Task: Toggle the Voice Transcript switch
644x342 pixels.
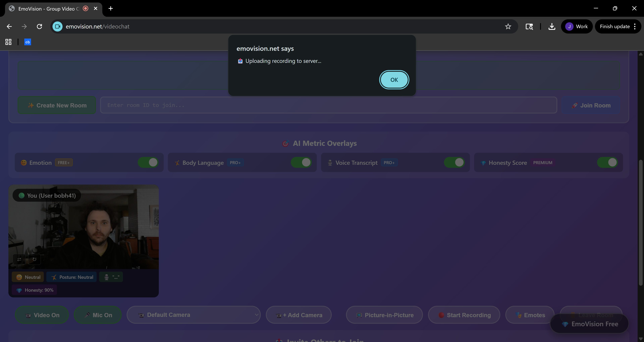Action: click(x=454, y=162)
